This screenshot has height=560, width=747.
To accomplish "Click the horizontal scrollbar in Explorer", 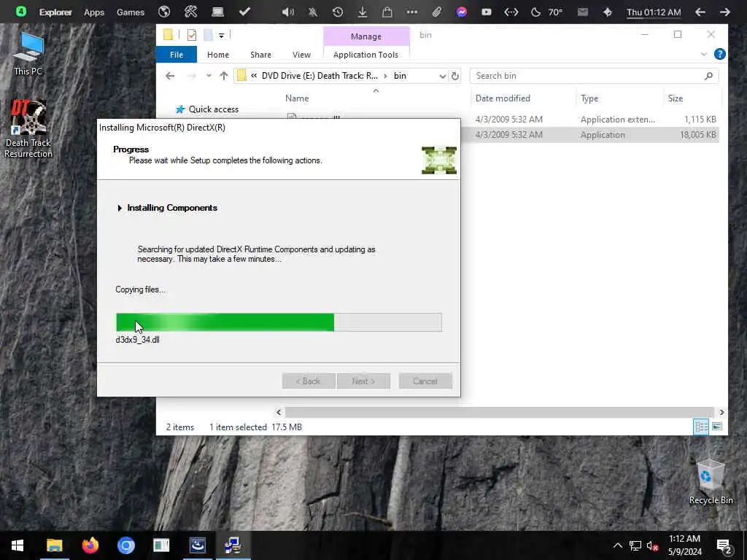I will click(x=499, y=413).
